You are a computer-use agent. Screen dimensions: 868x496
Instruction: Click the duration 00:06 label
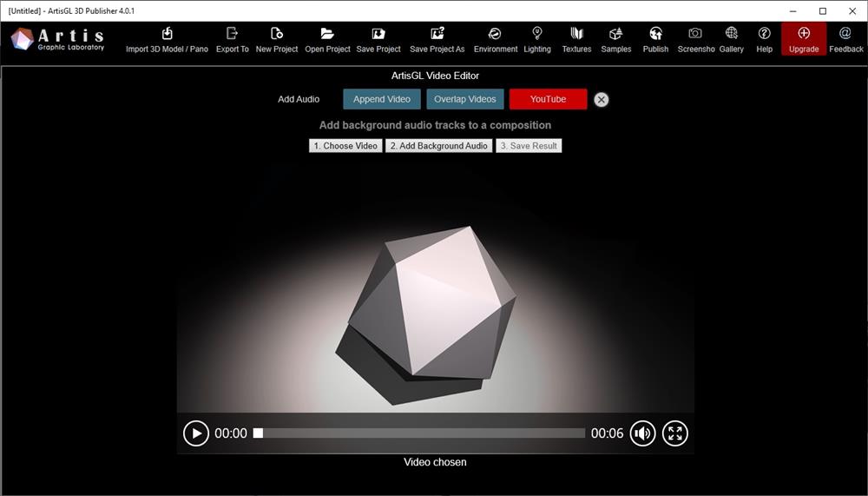[x=608, y=433]
